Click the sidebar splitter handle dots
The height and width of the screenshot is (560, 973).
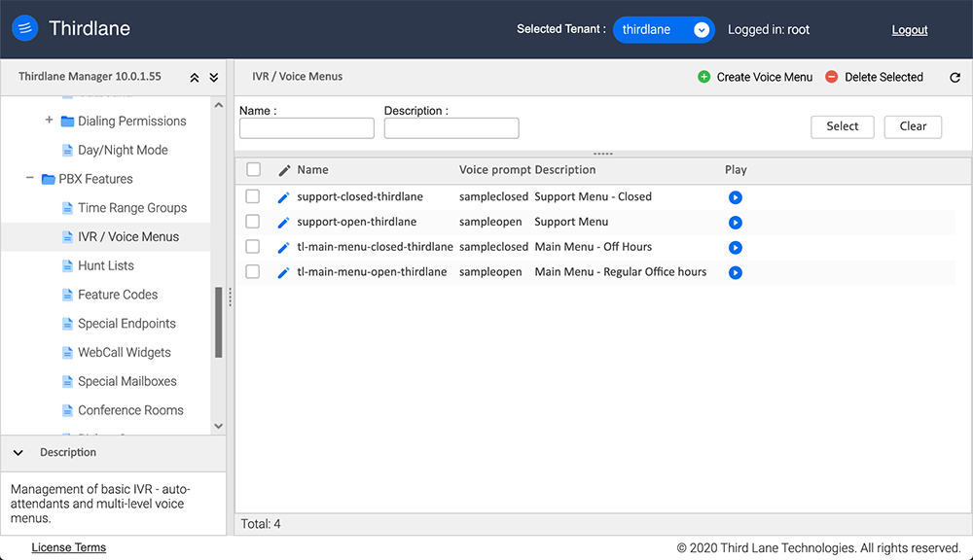tap(231, 297)
